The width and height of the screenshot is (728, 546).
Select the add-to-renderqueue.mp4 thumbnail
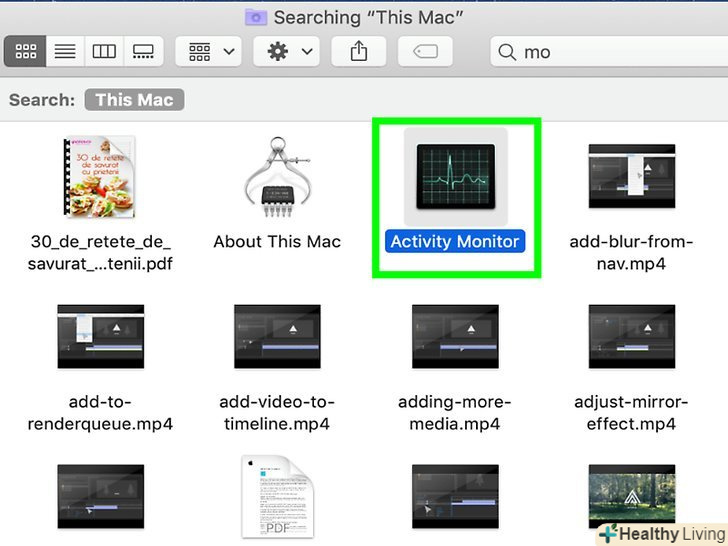click(101, 337)
